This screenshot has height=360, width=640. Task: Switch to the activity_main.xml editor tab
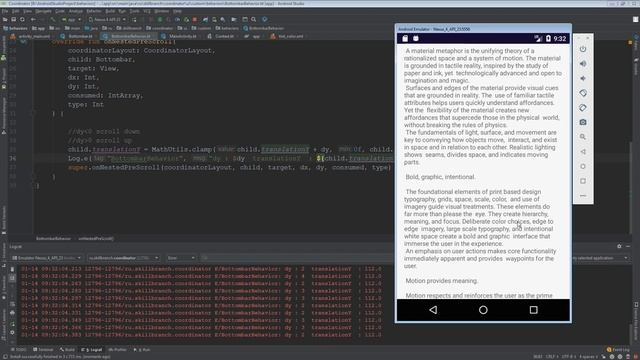(x=31, y=36)
